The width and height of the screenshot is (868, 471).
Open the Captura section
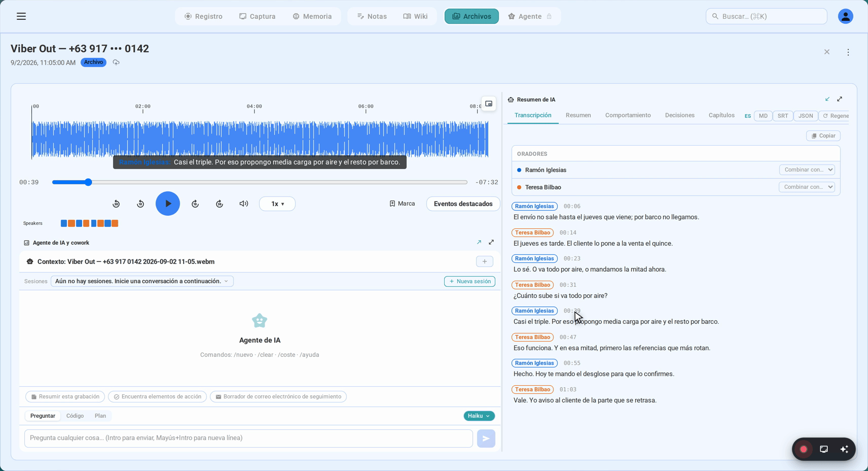click(258, 16)
